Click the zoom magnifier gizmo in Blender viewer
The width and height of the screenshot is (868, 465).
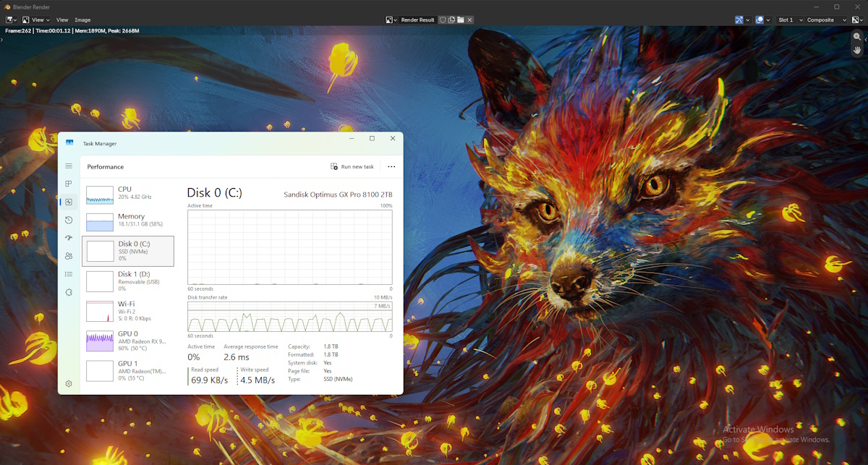click(857, 37)
